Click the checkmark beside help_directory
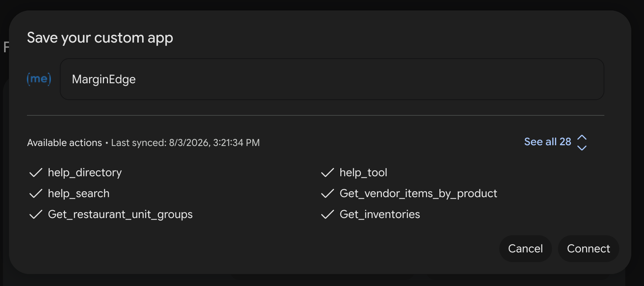644x286 pixels. click(x=36, y=172)
